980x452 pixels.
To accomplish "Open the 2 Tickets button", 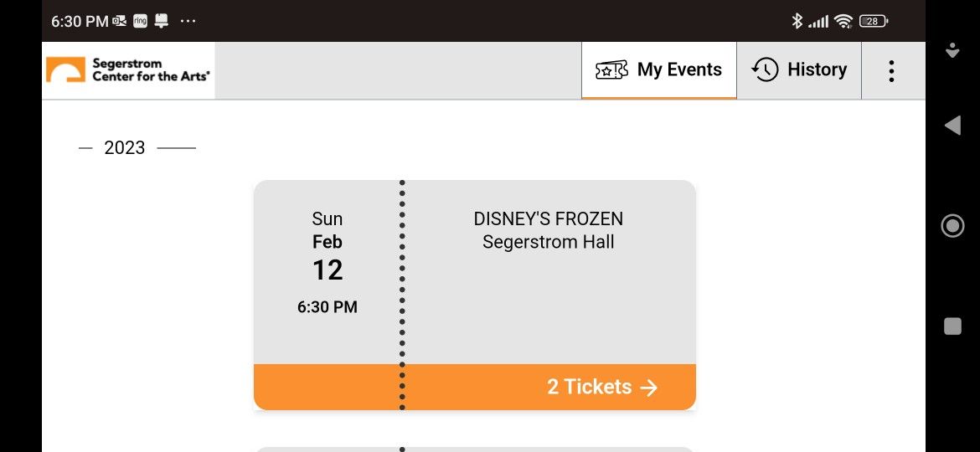I will pos(601,387).
